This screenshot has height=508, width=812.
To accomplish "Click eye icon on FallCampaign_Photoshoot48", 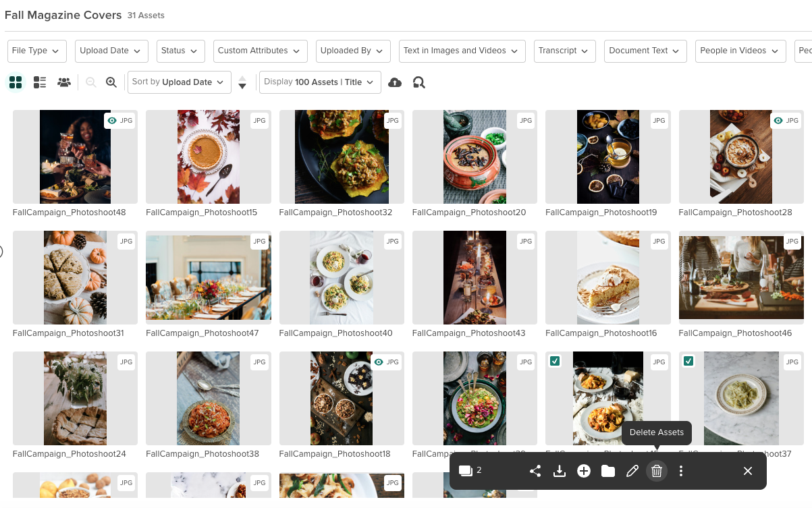I will tap(112, 121).
